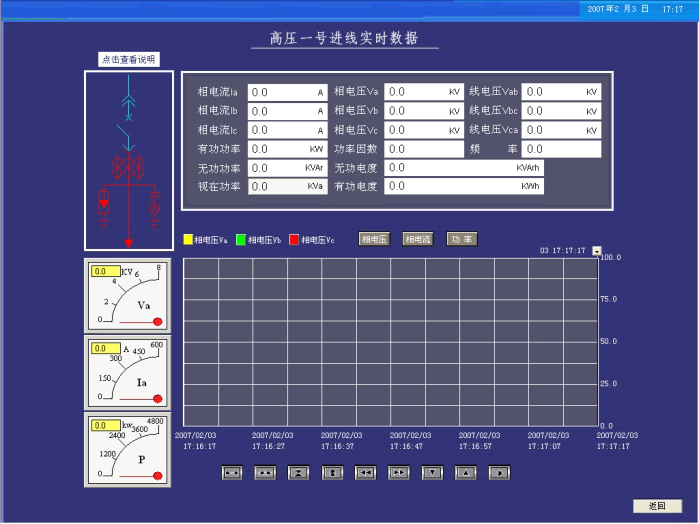Click the vertical expand double-arrow chart button
The width and height of the screenshot is (699, 524).
[332, 472]
